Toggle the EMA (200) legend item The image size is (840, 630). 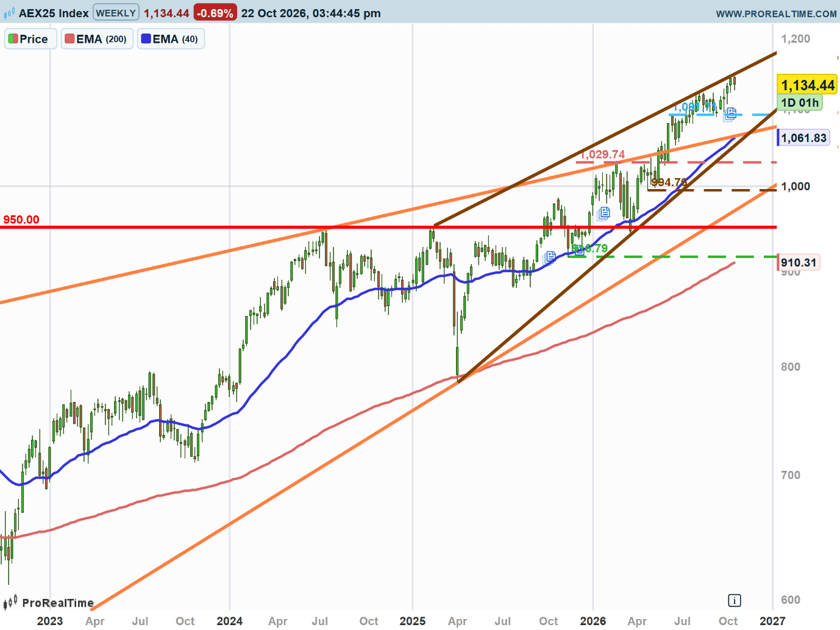97,39
